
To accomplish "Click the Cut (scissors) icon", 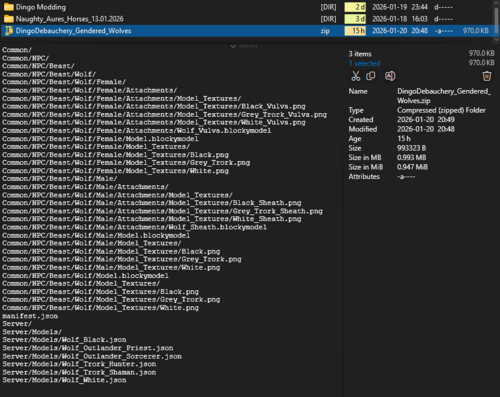I will [x=356, y=76].
